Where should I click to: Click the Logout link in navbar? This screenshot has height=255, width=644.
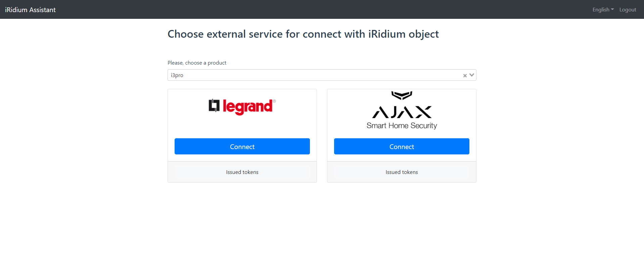[628, 10]
